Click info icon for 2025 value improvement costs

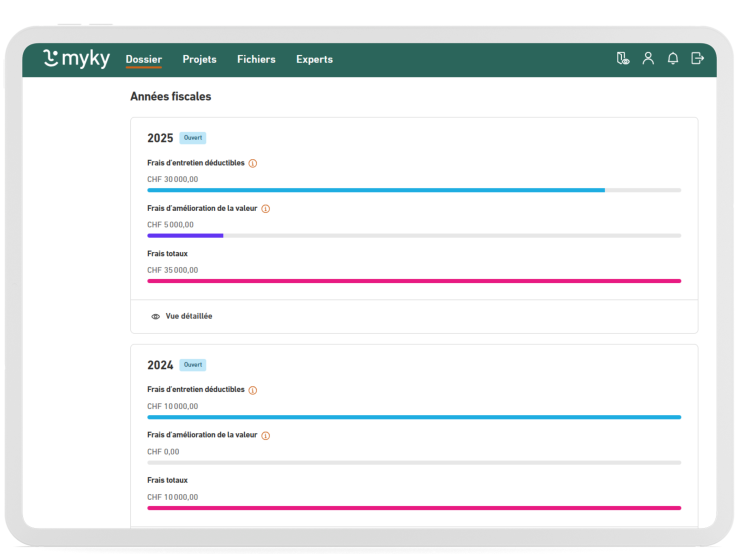pos(266,209)
